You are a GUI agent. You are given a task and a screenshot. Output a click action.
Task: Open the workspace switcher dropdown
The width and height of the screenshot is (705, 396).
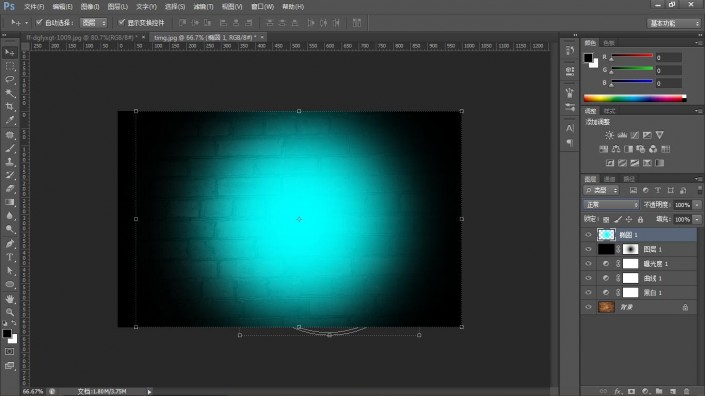coord(674,23)
